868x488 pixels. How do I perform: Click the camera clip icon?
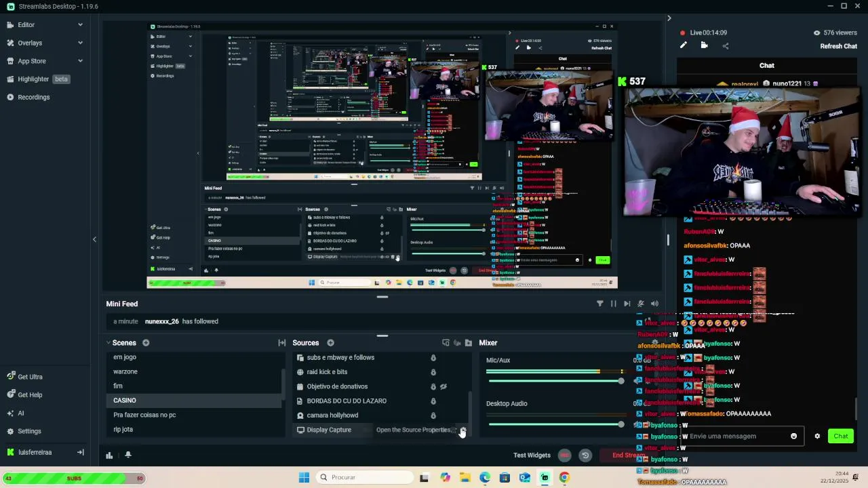704,45
